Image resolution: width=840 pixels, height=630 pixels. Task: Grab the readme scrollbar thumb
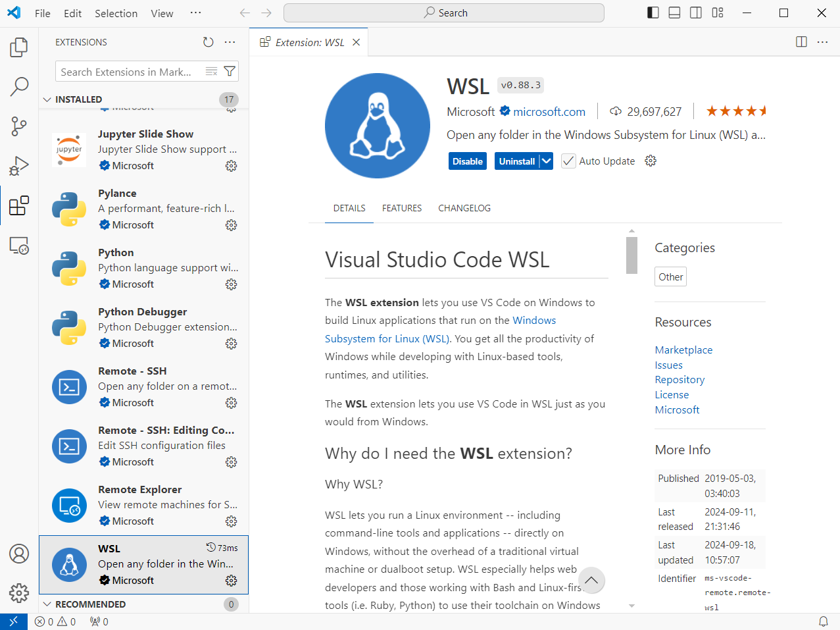click(x=631, y=255)
